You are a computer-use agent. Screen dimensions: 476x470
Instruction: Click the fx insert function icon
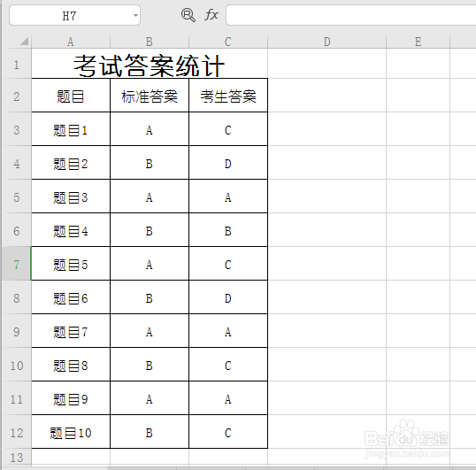(x=211, y=14)
